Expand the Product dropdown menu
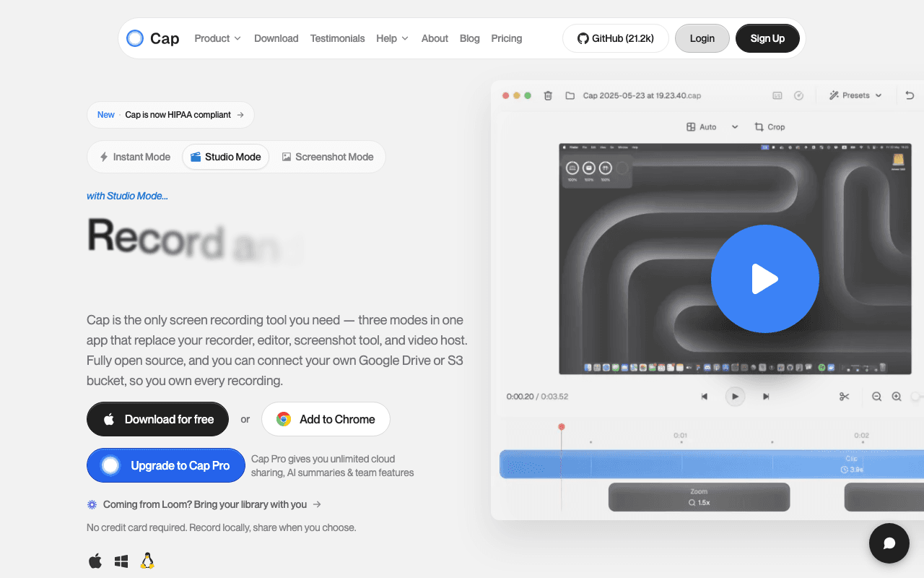Viewport: 924px width, 578px height. coord(217,38)
